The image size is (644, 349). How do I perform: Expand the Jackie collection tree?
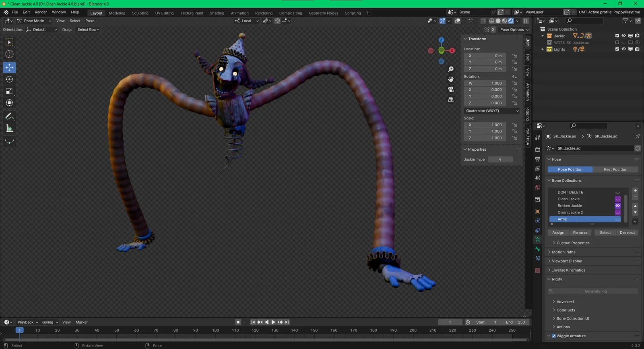(x=543, y=36)
